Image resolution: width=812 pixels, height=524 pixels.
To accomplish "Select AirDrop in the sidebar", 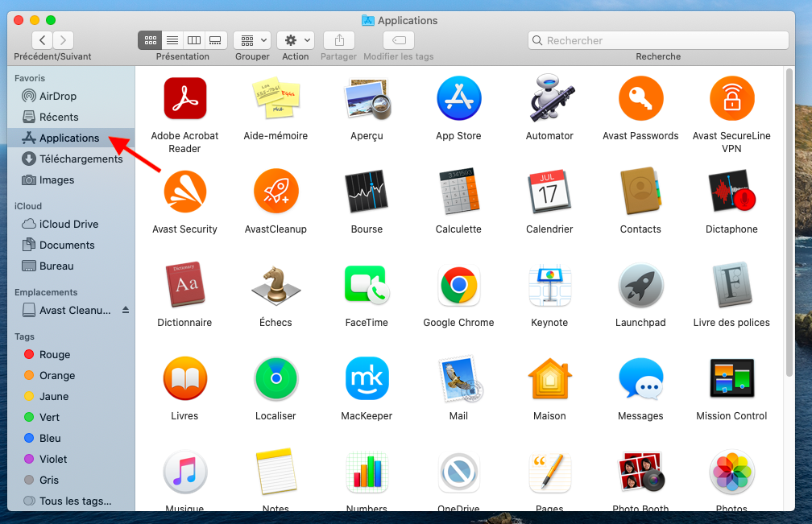I will (x=71, y=97).
